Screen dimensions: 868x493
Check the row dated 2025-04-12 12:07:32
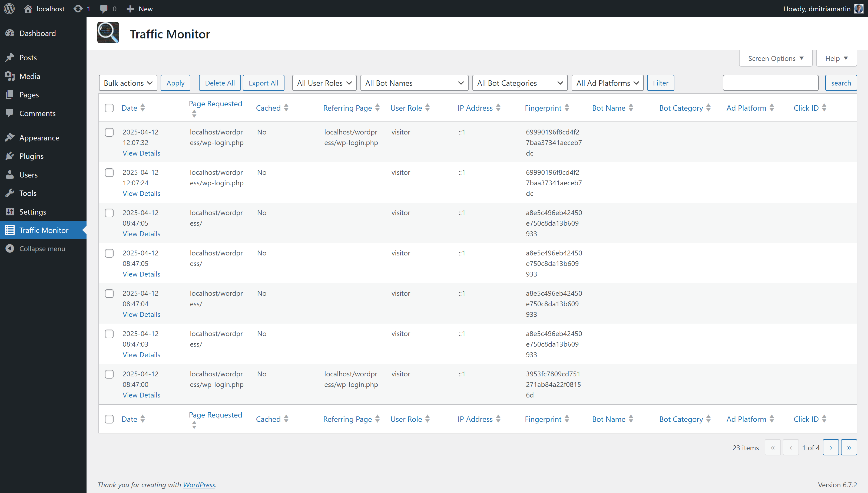click(109, 132)
